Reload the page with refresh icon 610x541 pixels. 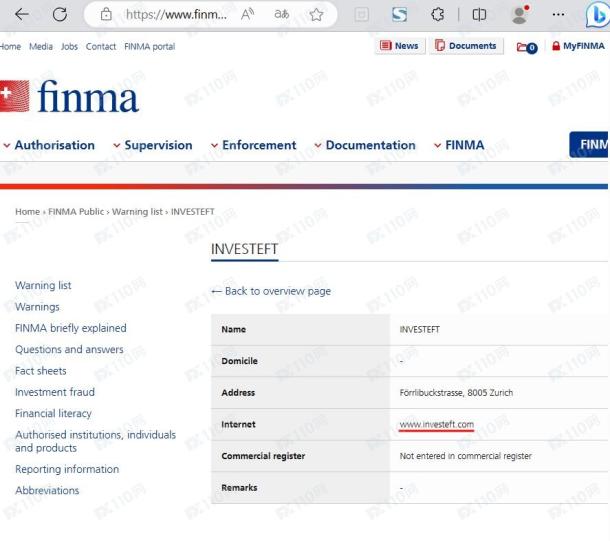[x=60, y=14]
